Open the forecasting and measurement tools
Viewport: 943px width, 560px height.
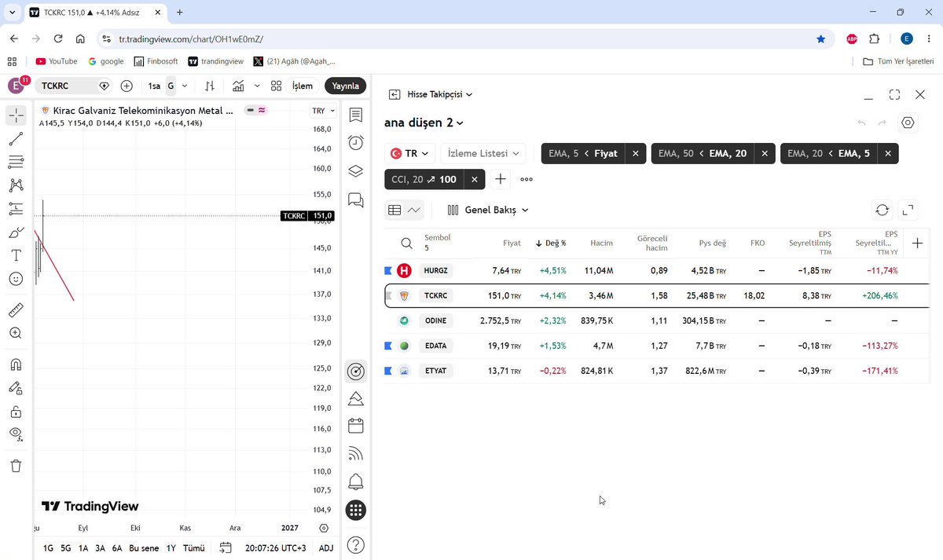16,209
